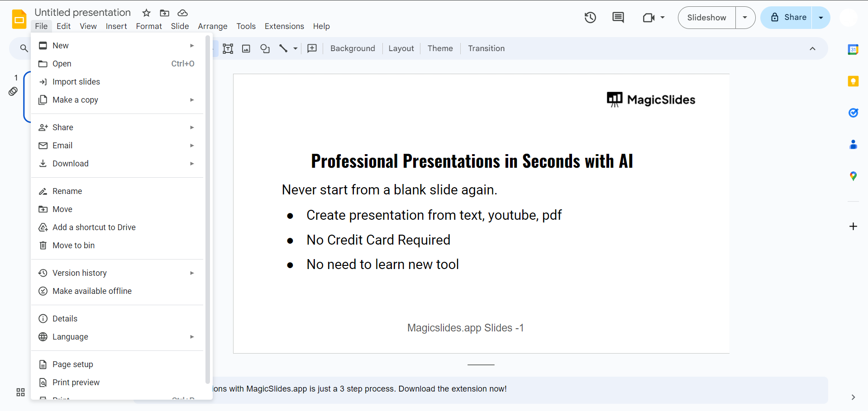Choose Move to bin

(x=117, y=246)
